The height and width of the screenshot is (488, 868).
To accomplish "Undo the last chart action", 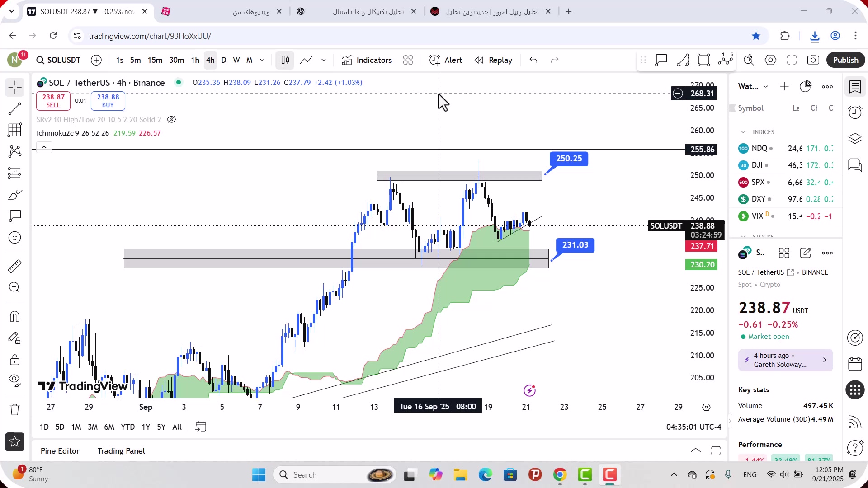I will 533,60.
